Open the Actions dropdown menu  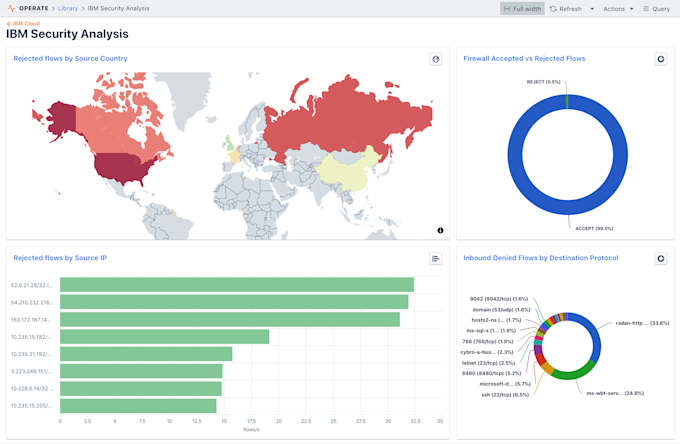tap(618, 9)
